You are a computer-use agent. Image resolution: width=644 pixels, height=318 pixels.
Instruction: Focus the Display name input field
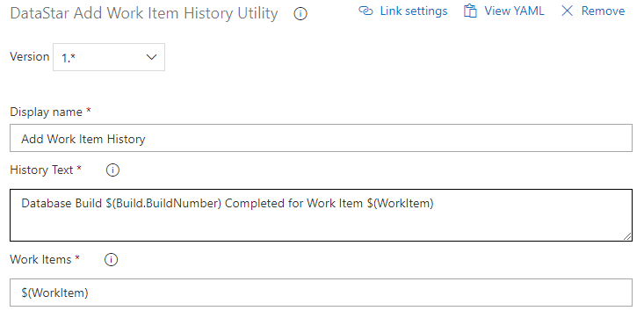pos(321,138)
